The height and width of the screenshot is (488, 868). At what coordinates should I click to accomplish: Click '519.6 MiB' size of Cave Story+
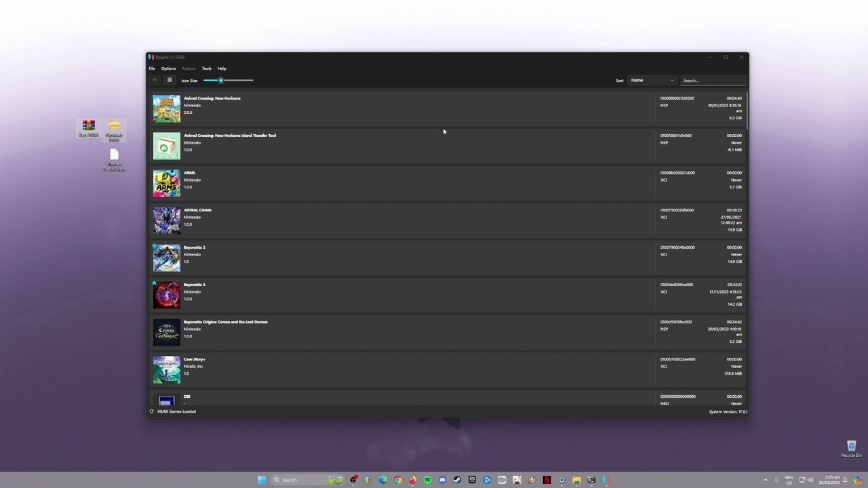733,373
